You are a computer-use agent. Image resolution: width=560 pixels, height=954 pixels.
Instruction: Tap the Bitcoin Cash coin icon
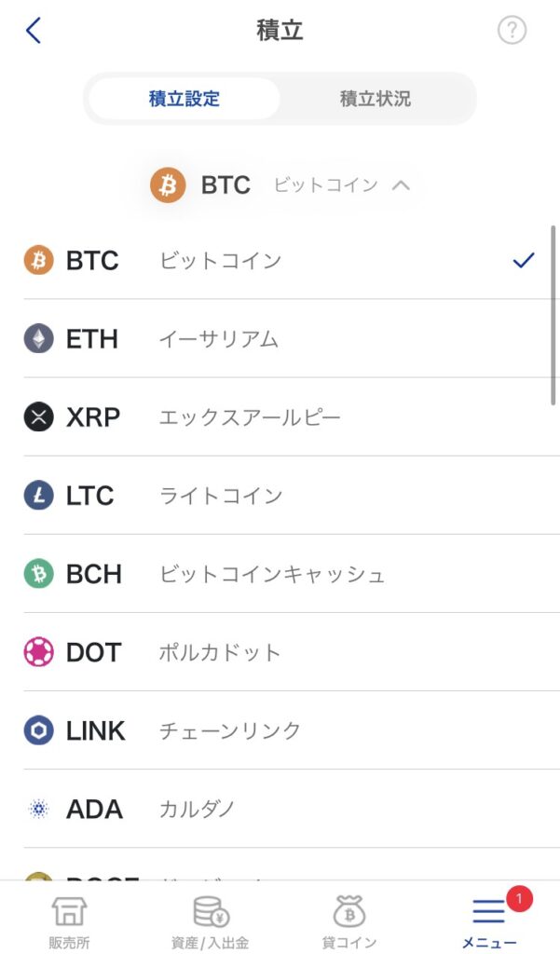[x=39, y=574]
